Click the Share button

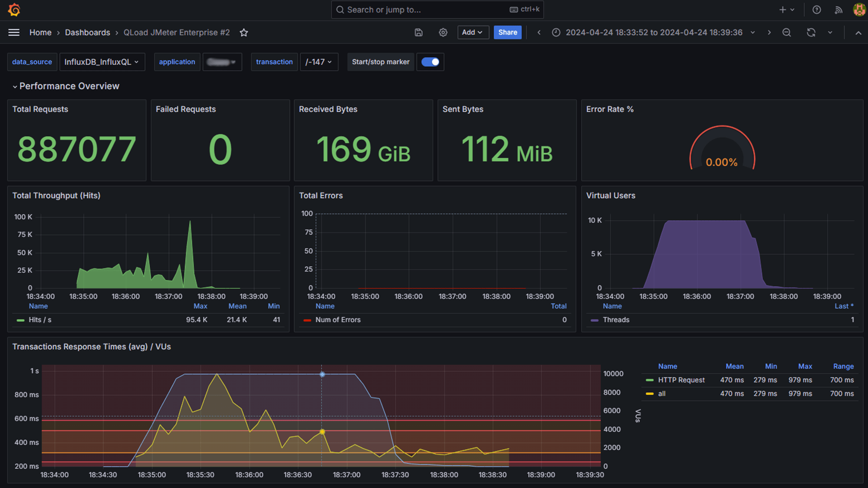[507, 32]
